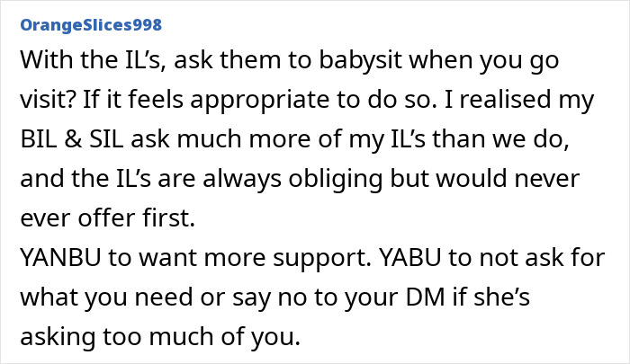Select the word "appropriate" in the comment

(259, 100)
